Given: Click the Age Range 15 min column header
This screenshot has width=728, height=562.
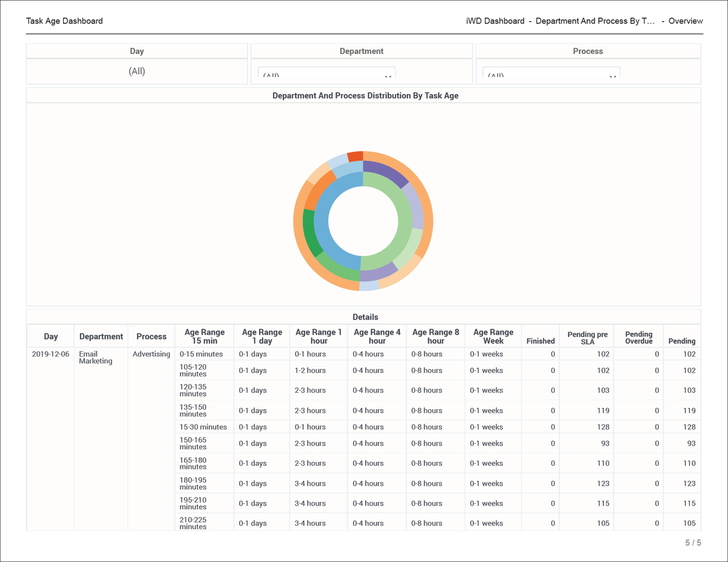Looking at the screenshot, I should pos(204,336).
